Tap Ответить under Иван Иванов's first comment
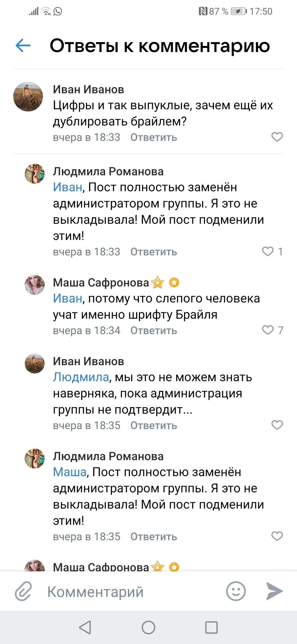 click(154, 137)
